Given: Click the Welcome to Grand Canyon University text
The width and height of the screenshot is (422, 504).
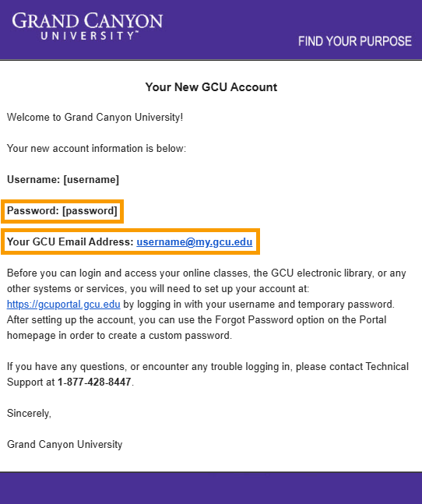Looking at the screenshot, I should pos(95,118).
